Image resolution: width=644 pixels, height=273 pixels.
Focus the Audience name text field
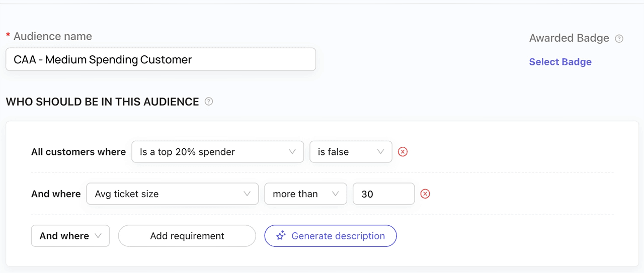(160, 60)
